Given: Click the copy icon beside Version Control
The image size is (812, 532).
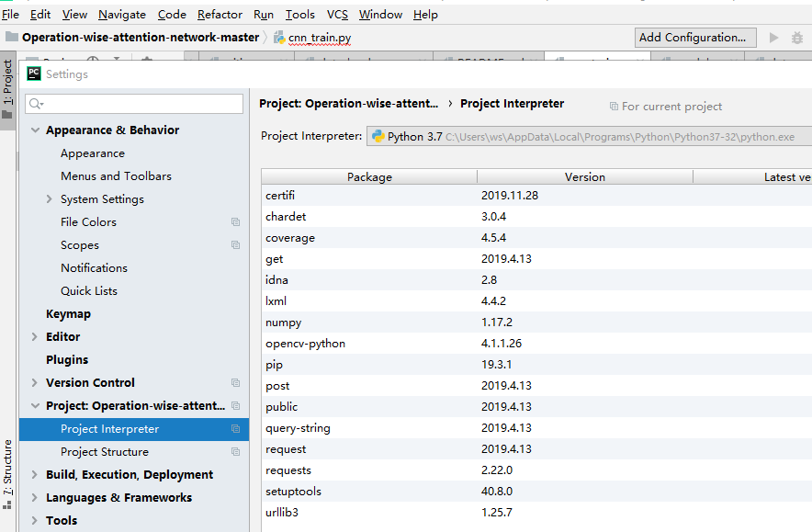Looking at the screenshot, I should (236, 383).
